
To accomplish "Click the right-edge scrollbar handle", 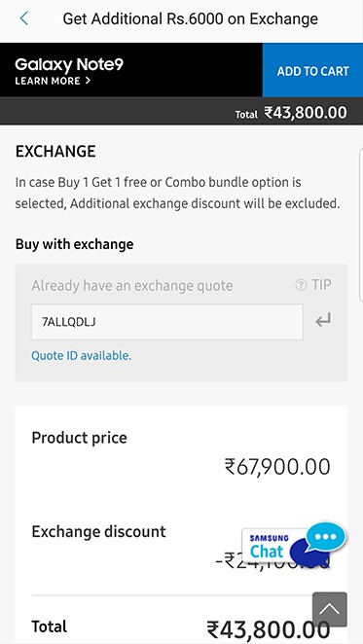I will pyautogui.click(x=361, y=225).
